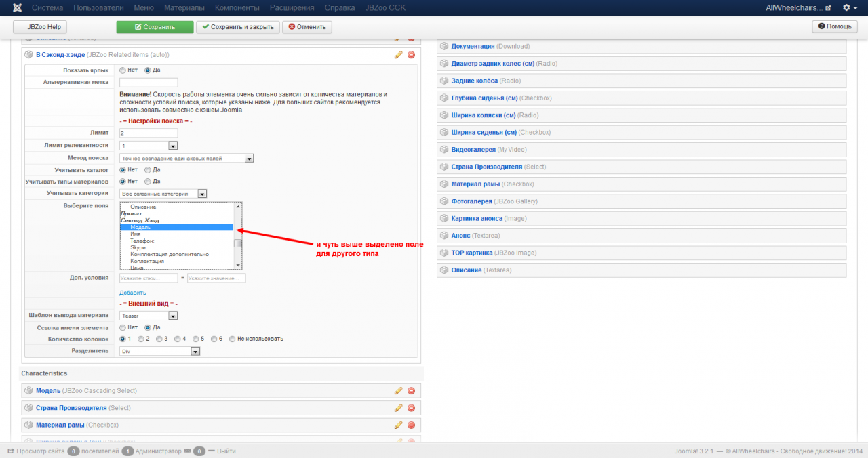Image resolution: width=868 pixels, height=458 pixels.
Task: Open the JBZoo CCK menu
Action: point(384,8)
